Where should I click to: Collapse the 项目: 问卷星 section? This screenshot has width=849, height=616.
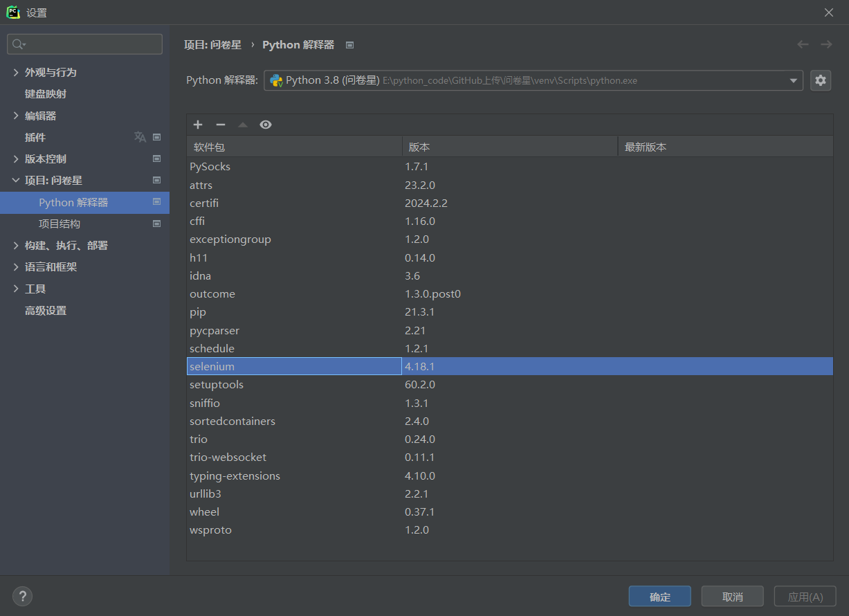click(16, 180)
